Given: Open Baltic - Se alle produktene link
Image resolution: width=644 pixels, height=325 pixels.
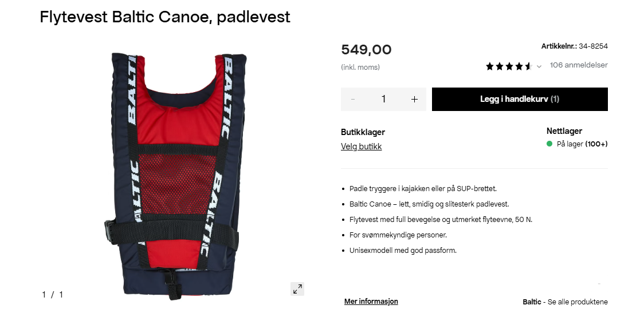Looking at the screenshot, I should coord(565,302).
